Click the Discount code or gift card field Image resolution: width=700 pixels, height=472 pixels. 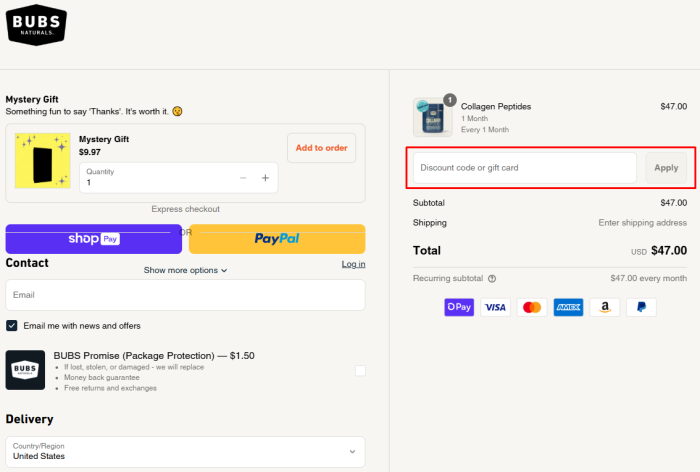point(525,168)
